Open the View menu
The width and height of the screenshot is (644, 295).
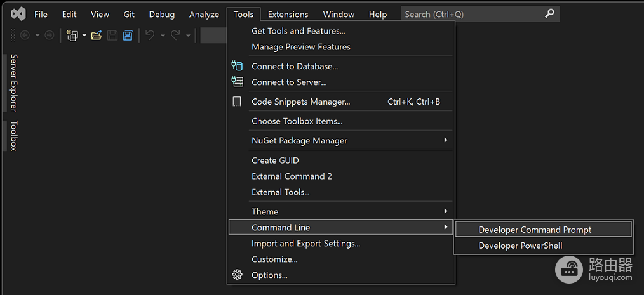[x=100, y=15]
